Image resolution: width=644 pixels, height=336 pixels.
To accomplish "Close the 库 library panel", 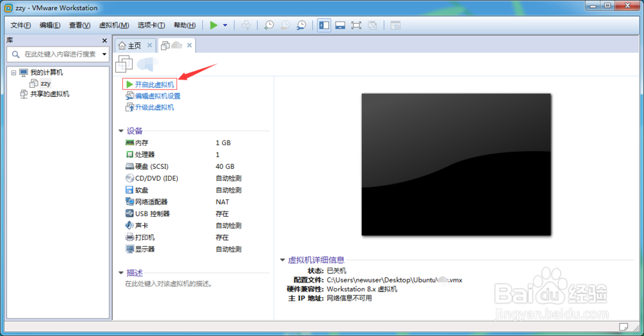I will (x=104, y=40).
